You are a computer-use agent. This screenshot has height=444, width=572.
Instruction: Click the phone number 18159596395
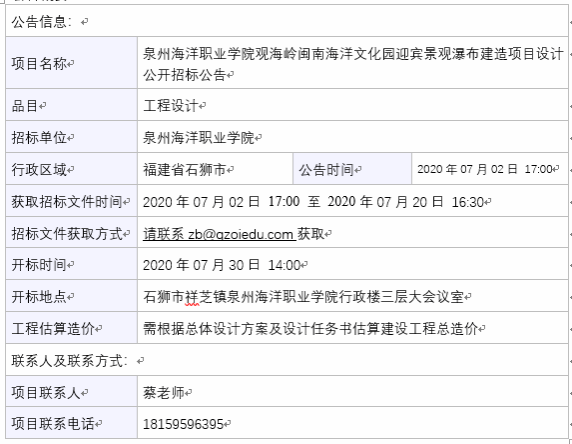[x=183, y=424]
